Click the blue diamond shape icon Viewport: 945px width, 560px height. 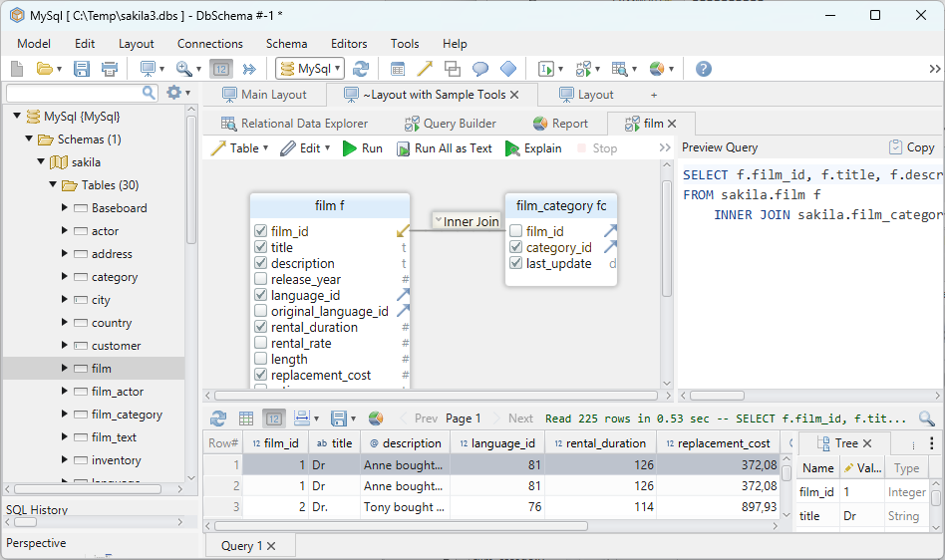(x=508, y=69)
